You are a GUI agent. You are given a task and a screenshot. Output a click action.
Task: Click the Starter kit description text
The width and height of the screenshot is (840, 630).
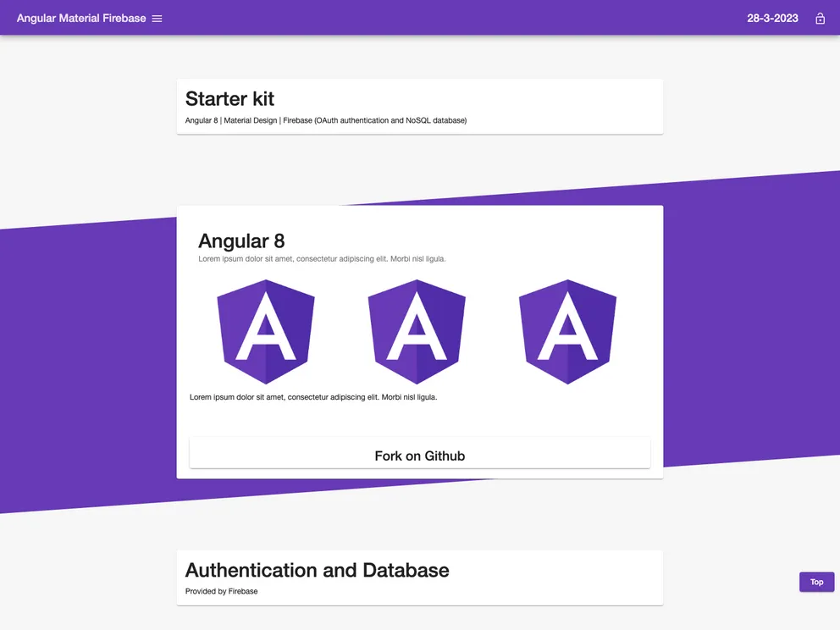pyautogui.click(x=325, y=120)
